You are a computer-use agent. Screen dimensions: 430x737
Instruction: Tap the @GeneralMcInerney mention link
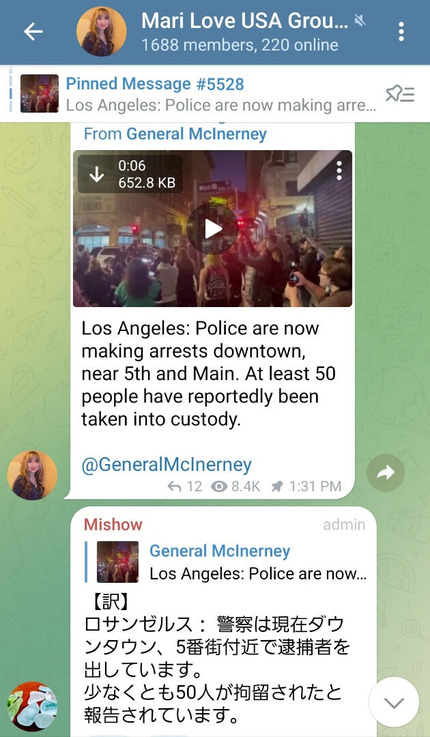[x=166, y=464]
